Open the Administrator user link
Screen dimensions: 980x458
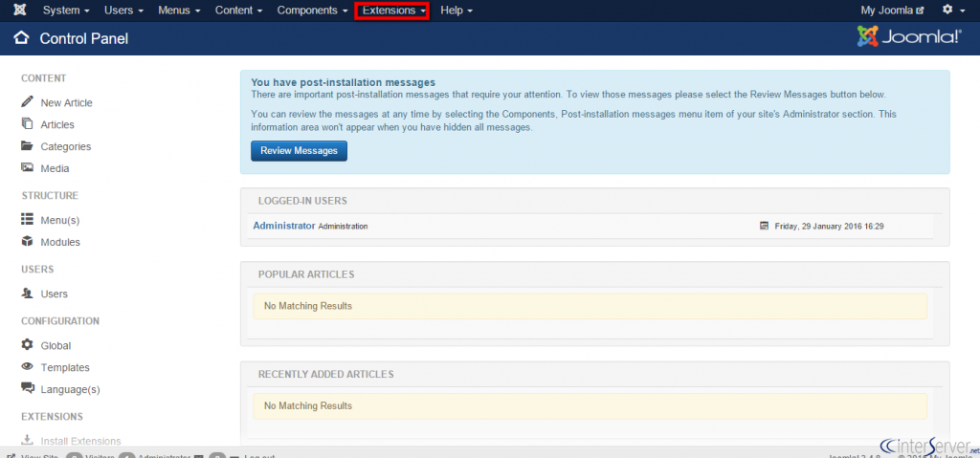[x=283, y=226]
